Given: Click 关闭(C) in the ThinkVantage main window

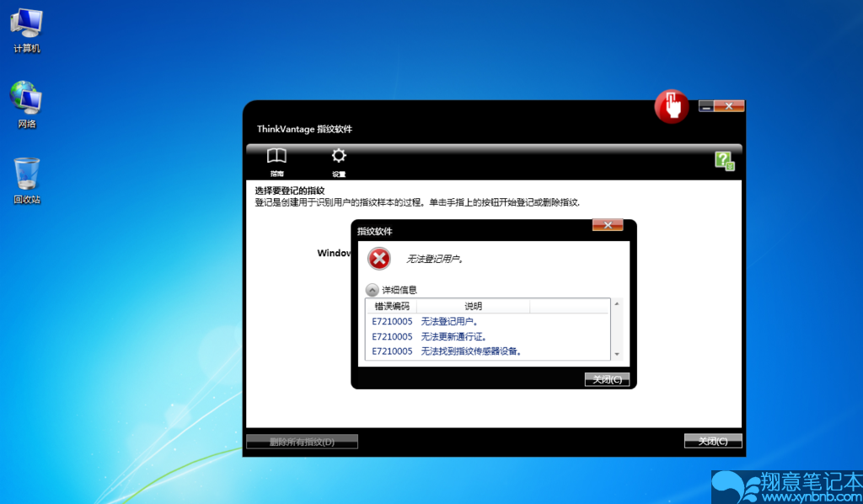Looking at the screenshot, I should (x=713, y=441).
